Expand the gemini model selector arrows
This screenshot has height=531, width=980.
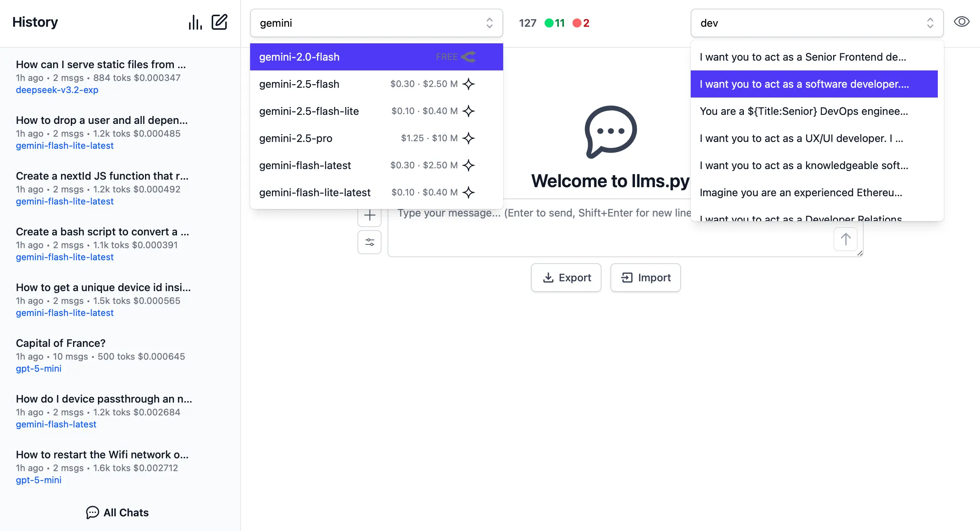[490, 23]
